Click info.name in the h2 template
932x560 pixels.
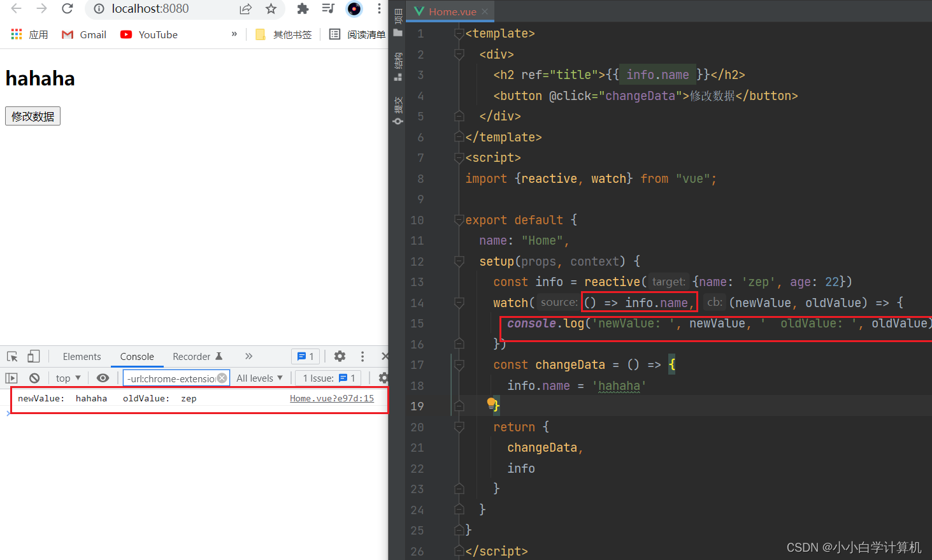657,75
